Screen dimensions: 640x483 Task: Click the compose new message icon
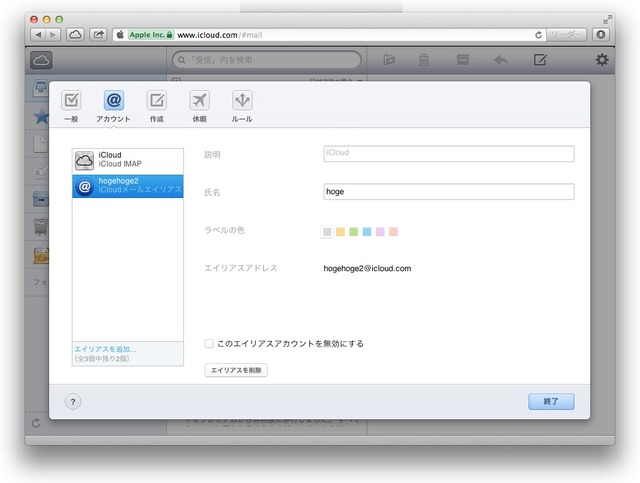(x=540, y=60)
